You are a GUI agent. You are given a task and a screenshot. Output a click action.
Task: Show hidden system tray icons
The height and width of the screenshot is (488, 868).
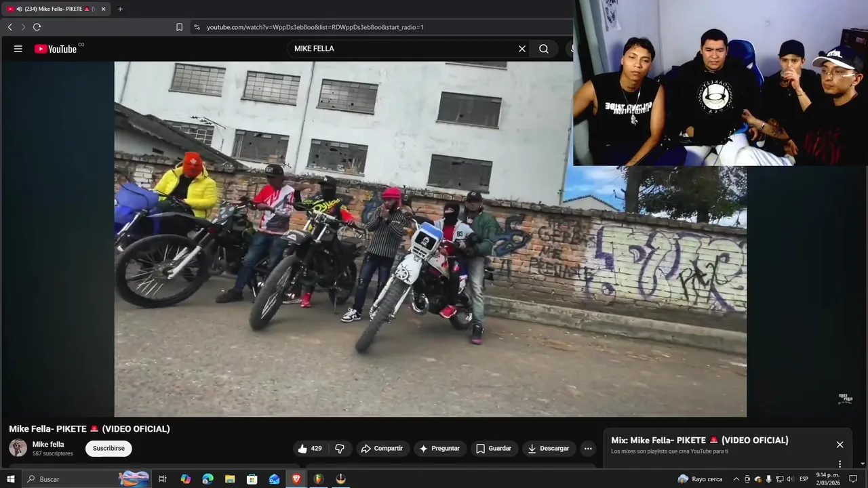pos(736,479)
